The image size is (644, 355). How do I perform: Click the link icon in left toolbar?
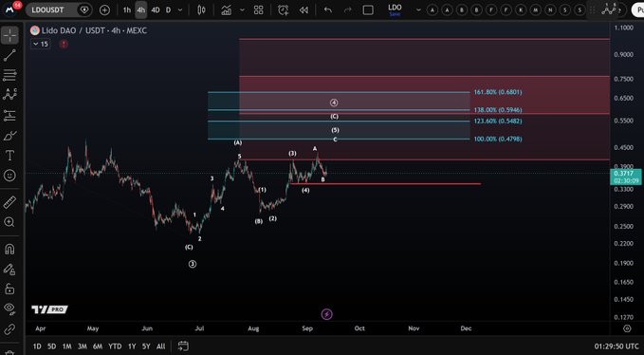[x=9, y=329]
